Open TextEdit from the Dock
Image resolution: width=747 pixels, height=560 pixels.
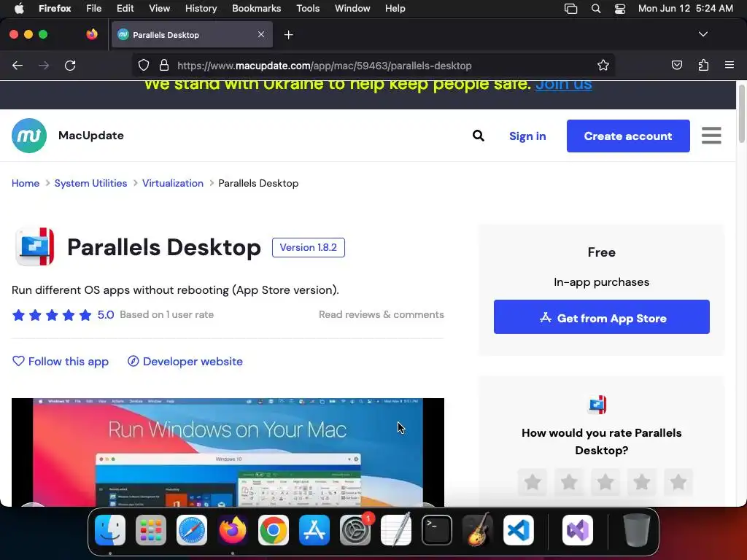click(396, 529)
